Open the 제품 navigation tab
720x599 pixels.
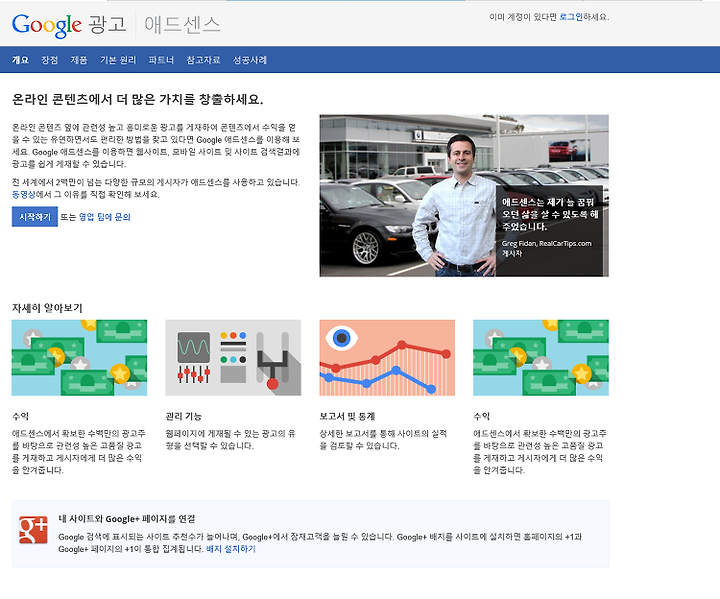point(79,60)
